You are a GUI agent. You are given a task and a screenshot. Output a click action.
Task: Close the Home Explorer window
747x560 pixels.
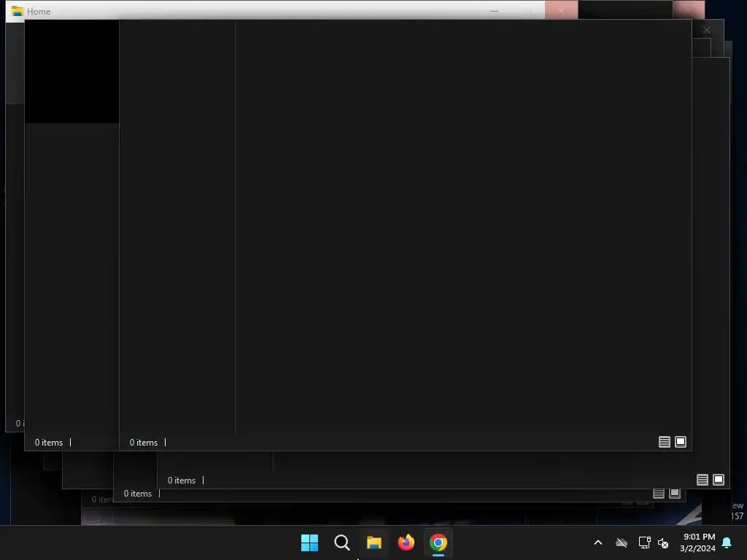561,10
